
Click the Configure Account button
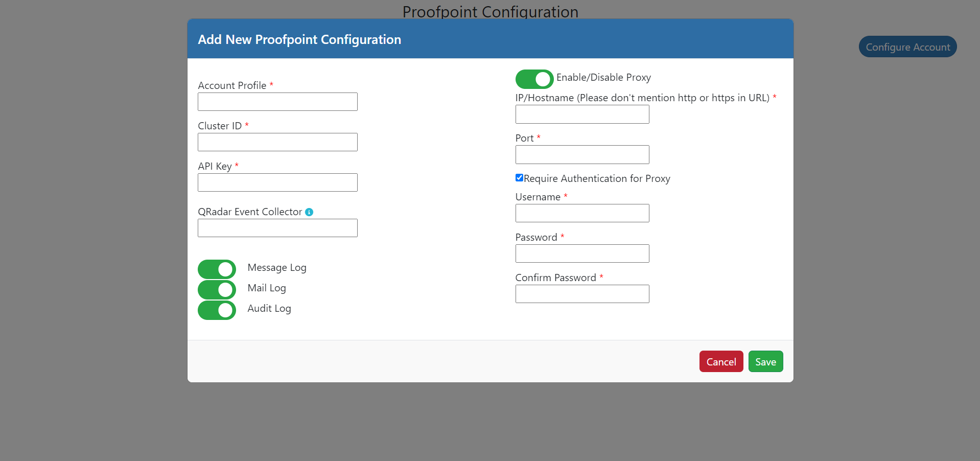pos(907,47)
